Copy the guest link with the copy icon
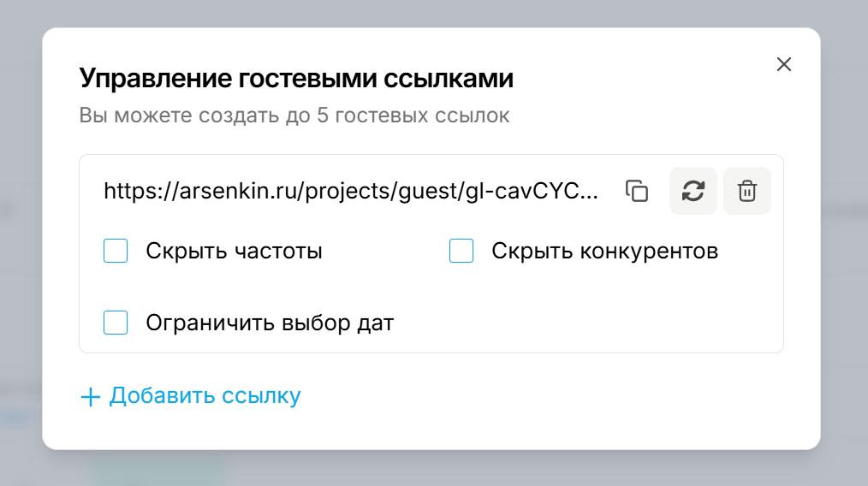Image resolution: width=868 pixels, height=486 pixels. click(x=637, y=191)
